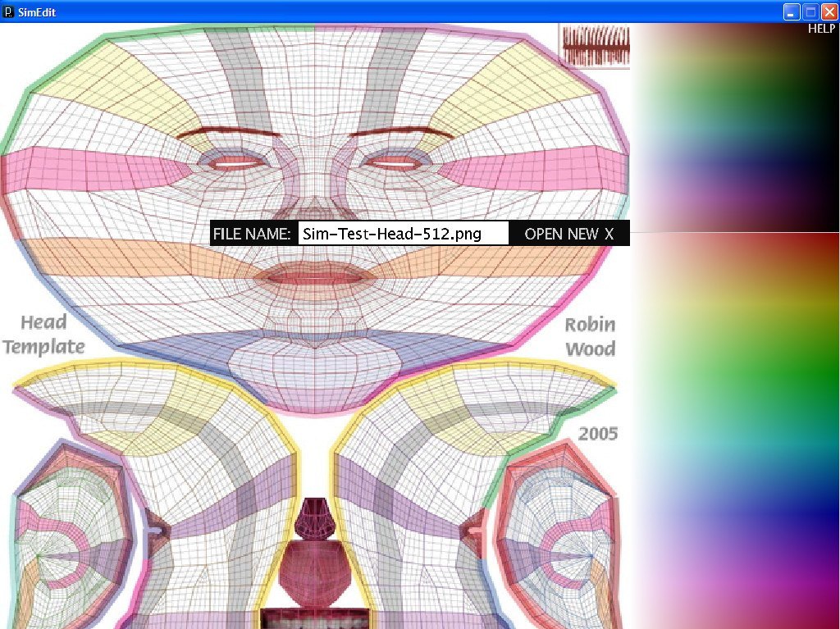Choose the NEW button in file bar
The height and width of the screenshot is (629, 840).
pyautogui.click(x=583, y=235)
